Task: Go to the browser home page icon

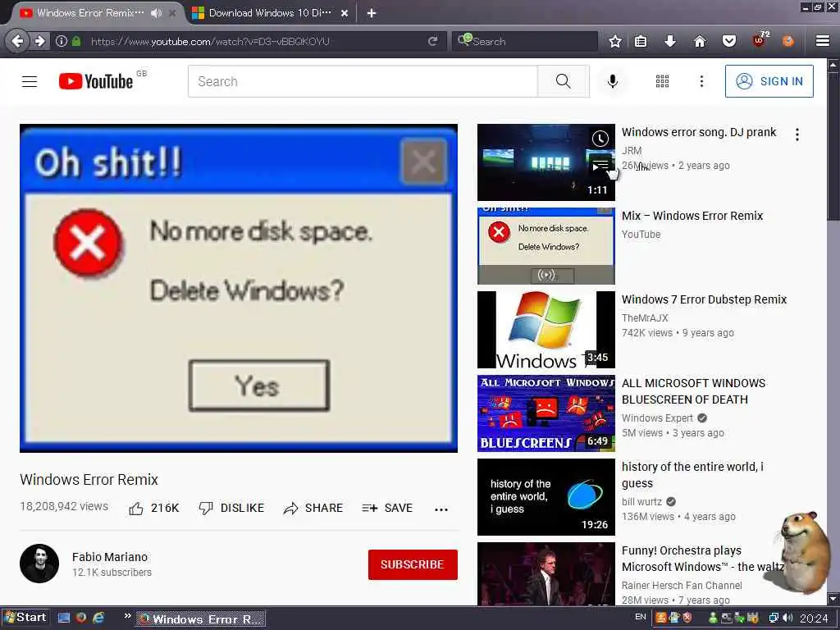Action: point(700,41)
